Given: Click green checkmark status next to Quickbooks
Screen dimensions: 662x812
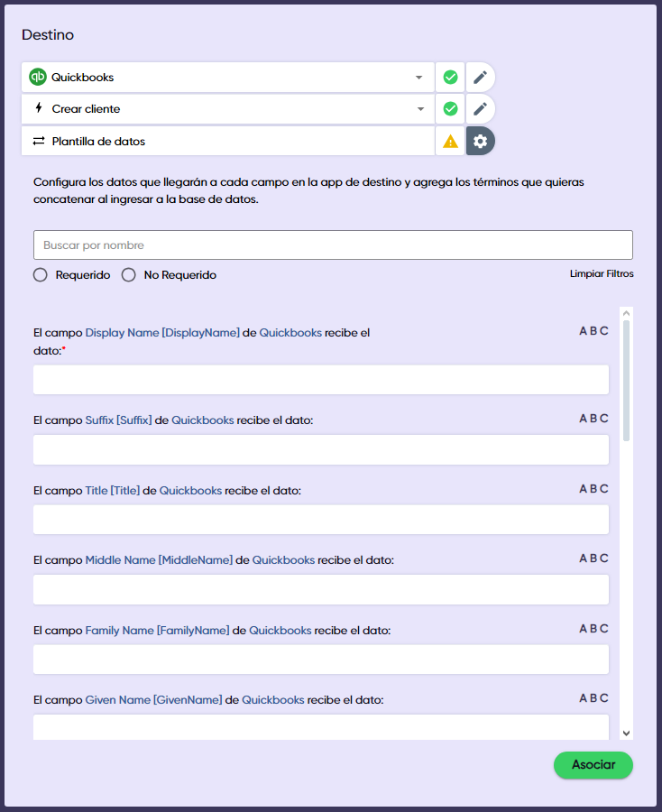Looking at the screenshot, I should (450, 78).
